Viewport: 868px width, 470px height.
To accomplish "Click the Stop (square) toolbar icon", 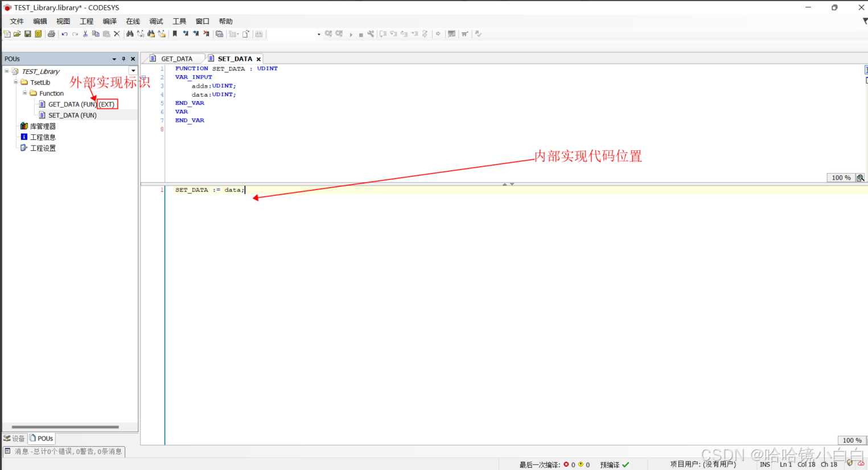I will (360, 34).
